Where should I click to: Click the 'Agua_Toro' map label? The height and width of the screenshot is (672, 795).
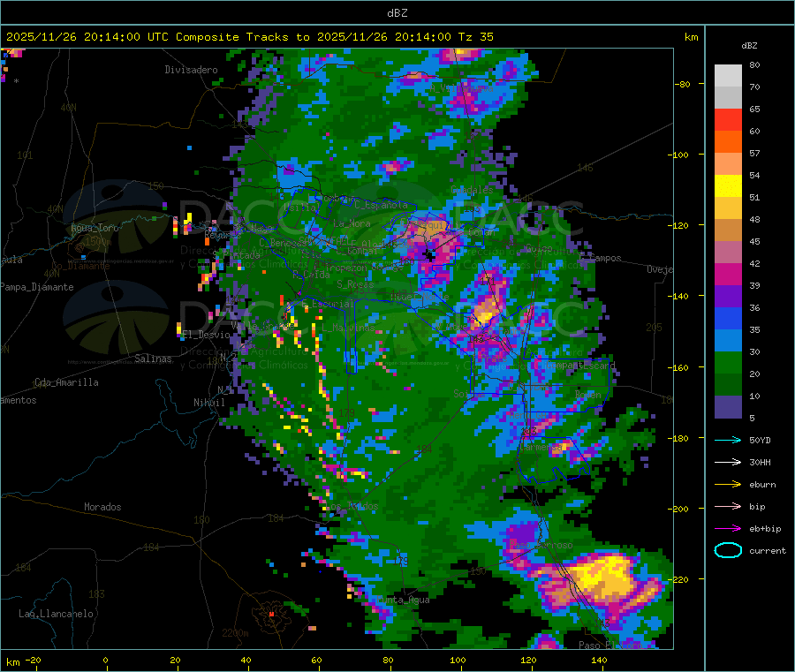(x=95, y=228)
